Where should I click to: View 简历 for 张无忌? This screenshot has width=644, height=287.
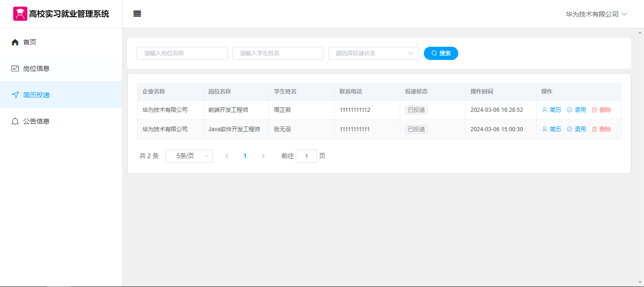(x=552, y=129)
